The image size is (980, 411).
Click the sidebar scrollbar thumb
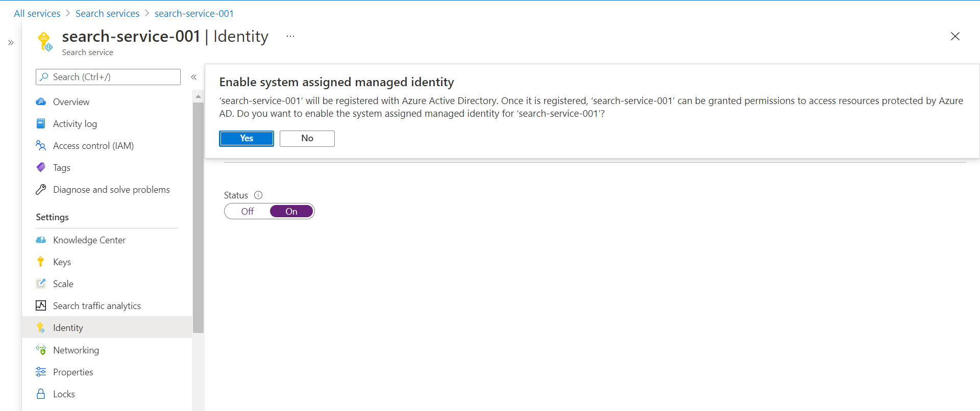point(198,218)
